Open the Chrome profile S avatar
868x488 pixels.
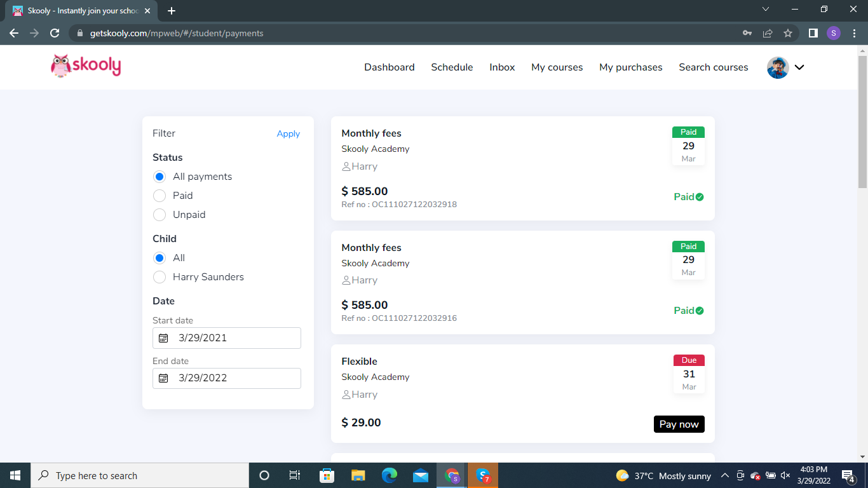(x=834, y=33)
